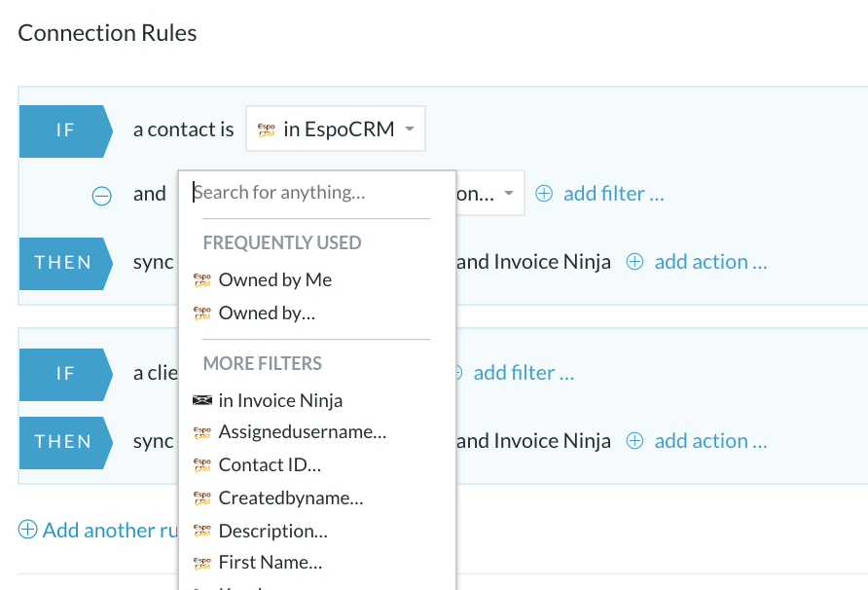The height and width of the screenshot is (590, 868).
Task: Click the plus icon for Add another rule
Action: point(28,530)
